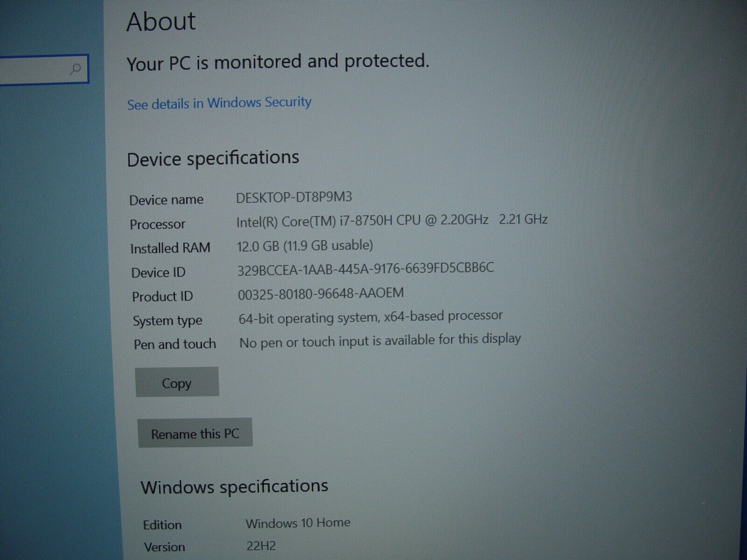Select 'No pen or touch input' value

pyautogui.click(x=380, y=340)
